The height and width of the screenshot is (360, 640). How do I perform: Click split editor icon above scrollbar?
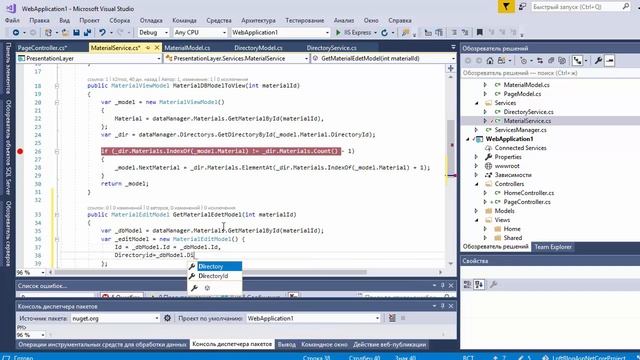(451, 68)
